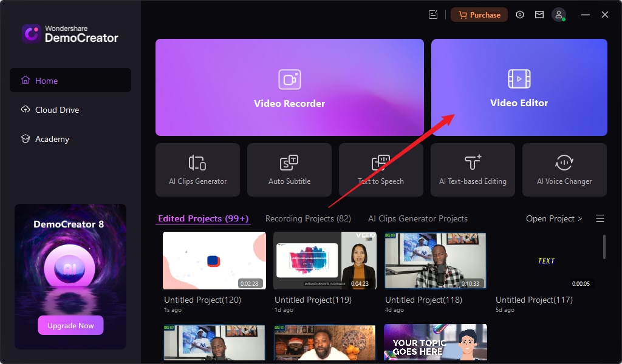Open Untitled Project(117) thumbnail
Image resolution: width=622 pixels, height=364 pixels.
point(546,261)
